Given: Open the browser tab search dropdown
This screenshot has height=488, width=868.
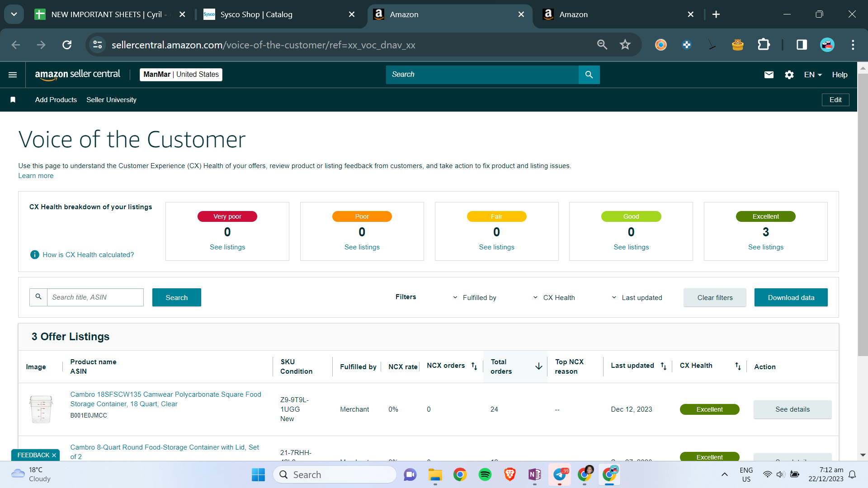Looking at the screenshot, I should coord(14,14).
